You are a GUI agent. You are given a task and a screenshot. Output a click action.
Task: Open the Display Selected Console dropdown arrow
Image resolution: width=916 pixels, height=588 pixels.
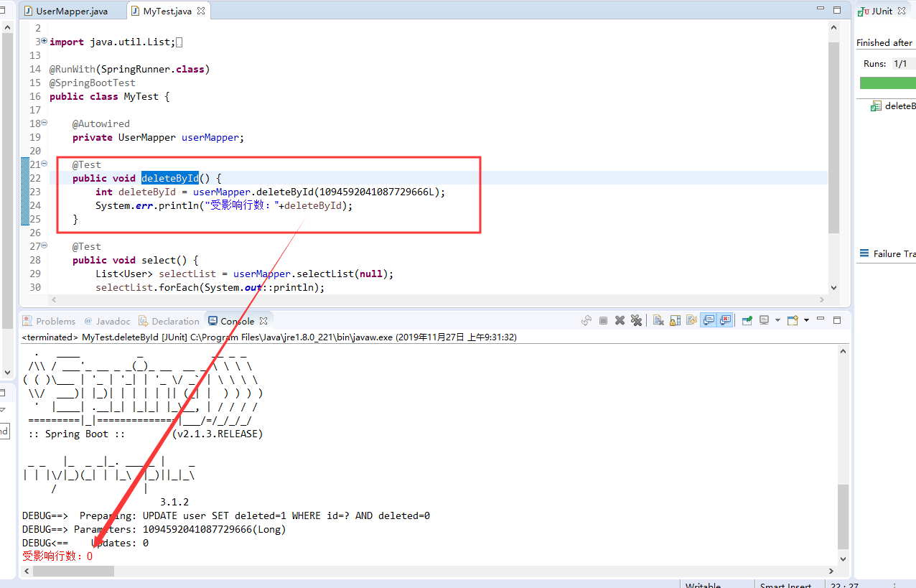pos(777,320)
